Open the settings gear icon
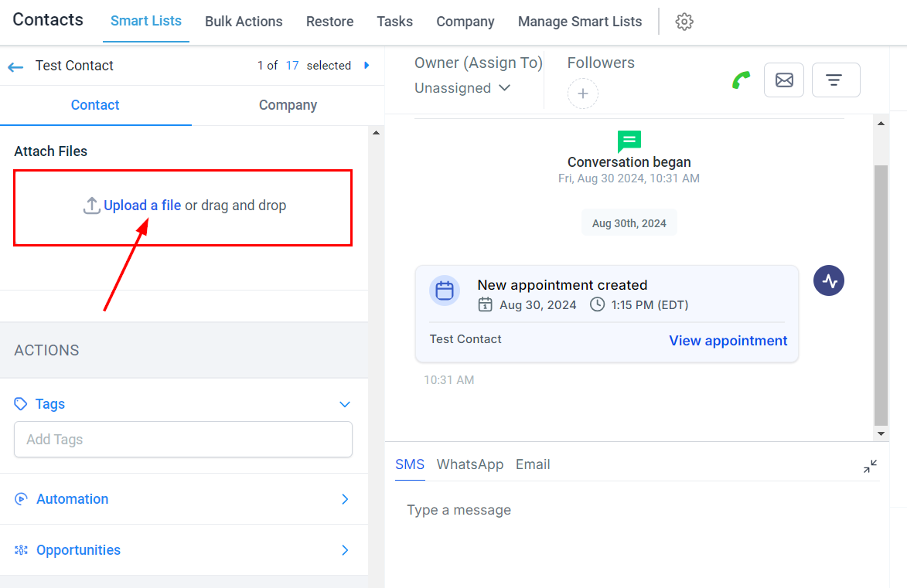Viewport: 907px width, 588px height. [684, 22]
